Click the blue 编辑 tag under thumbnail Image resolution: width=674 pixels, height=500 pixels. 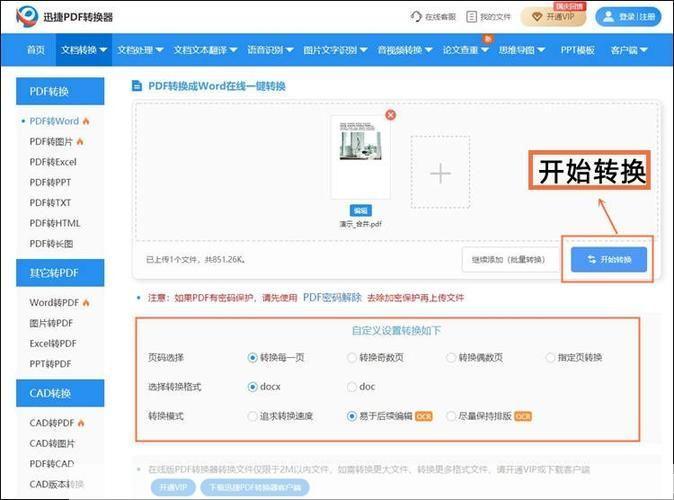click(x=361, y=211)
